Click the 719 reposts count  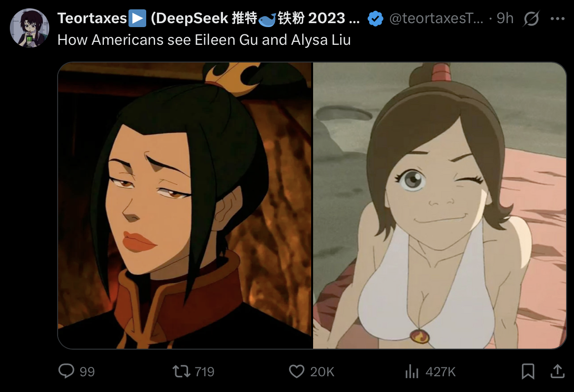pos(204,371)
